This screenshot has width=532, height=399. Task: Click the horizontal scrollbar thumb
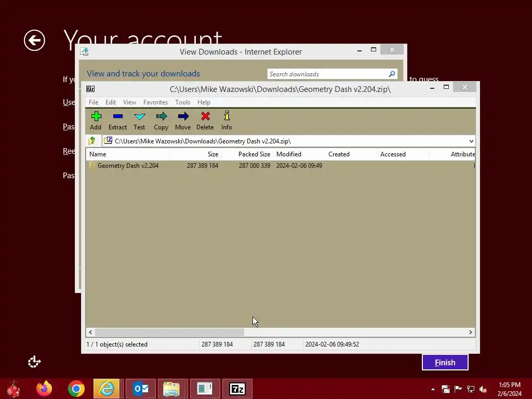click(x=170, y=332)
